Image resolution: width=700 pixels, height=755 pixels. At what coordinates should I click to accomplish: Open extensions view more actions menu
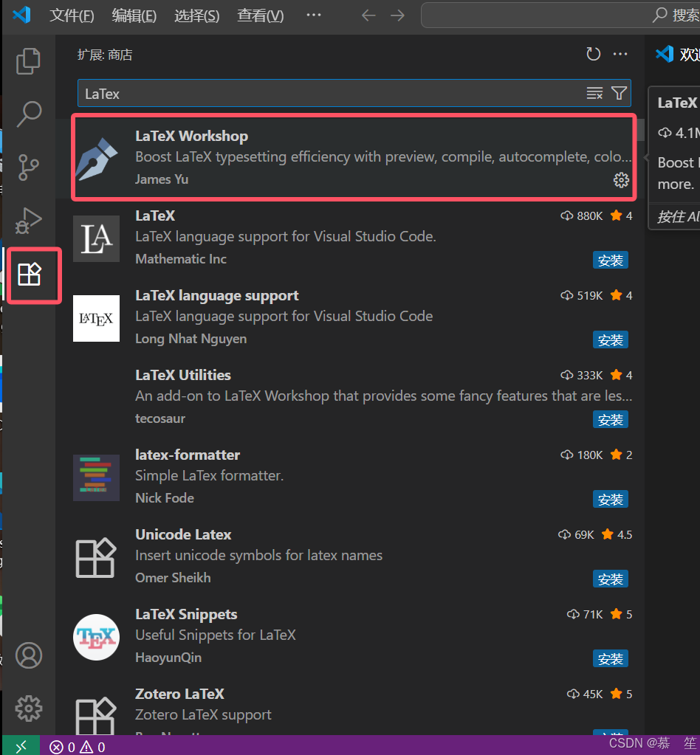click(x=620, y=54)
